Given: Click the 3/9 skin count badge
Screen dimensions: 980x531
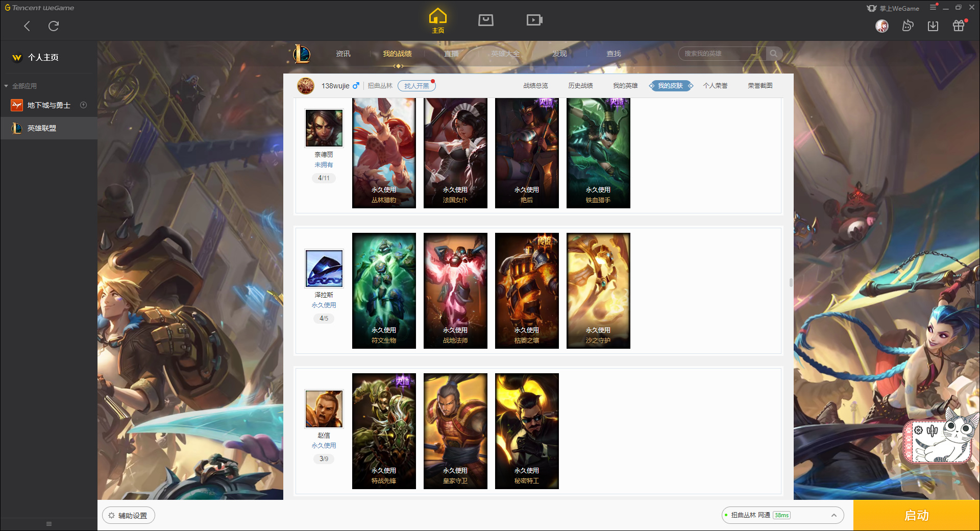Looking at the screenshot, I should 324,459.
